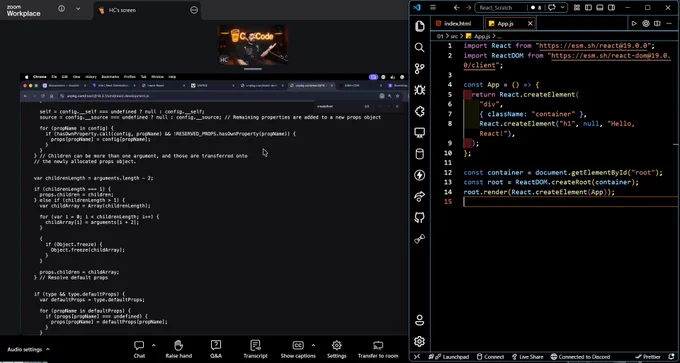Image resolution: width=680 pixels, height=363 pixels.
Task: Expand Audio settings caret in Zoom
Action: (x=48, y=349)
